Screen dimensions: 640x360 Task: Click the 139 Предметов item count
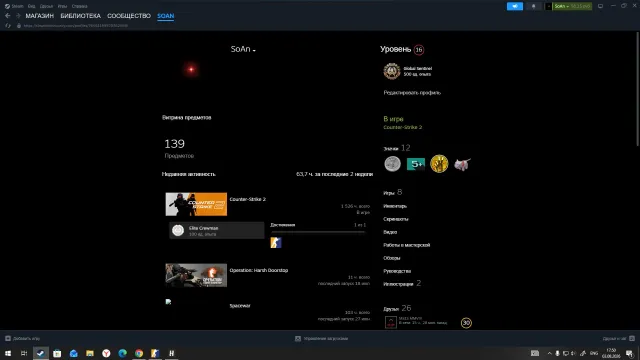[x=179, y=149]
